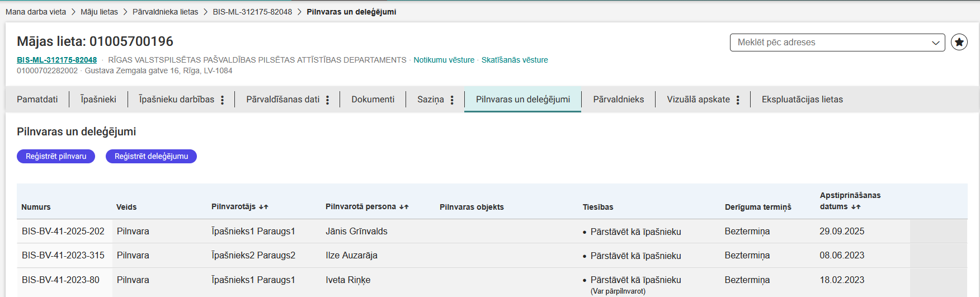Go to Pārvaldnieka lietas breadcrumb

(165, 12)
